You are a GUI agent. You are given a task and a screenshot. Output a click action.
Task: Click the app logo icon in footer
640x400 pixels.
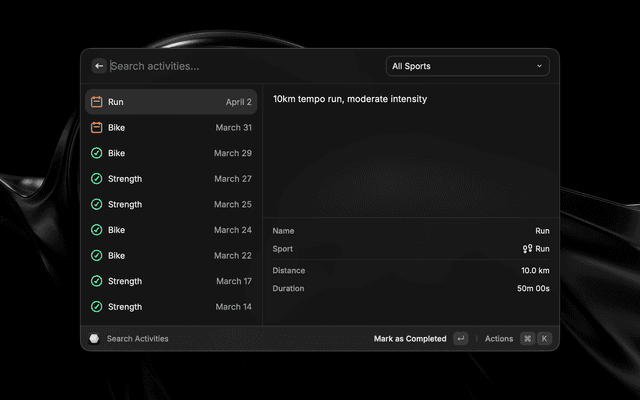pyautogui.click(x=95, y=339)
